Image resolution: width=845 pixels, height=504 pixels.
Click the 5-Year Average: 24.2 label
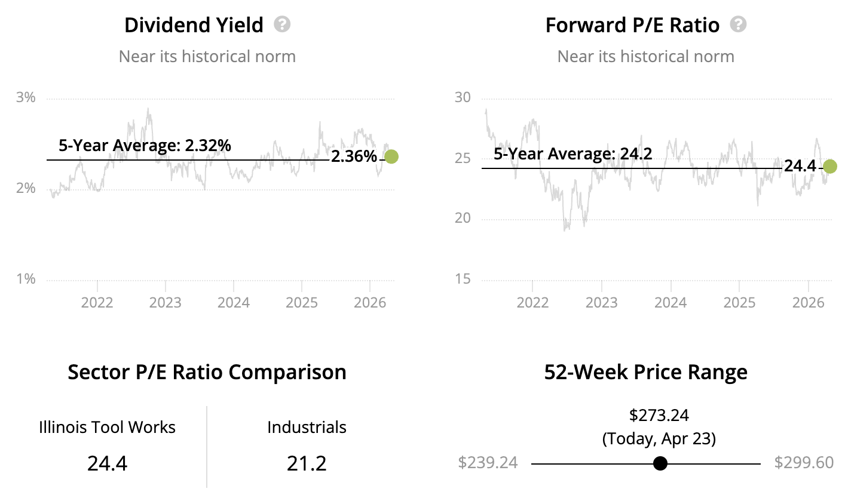(x=572, y=154)
